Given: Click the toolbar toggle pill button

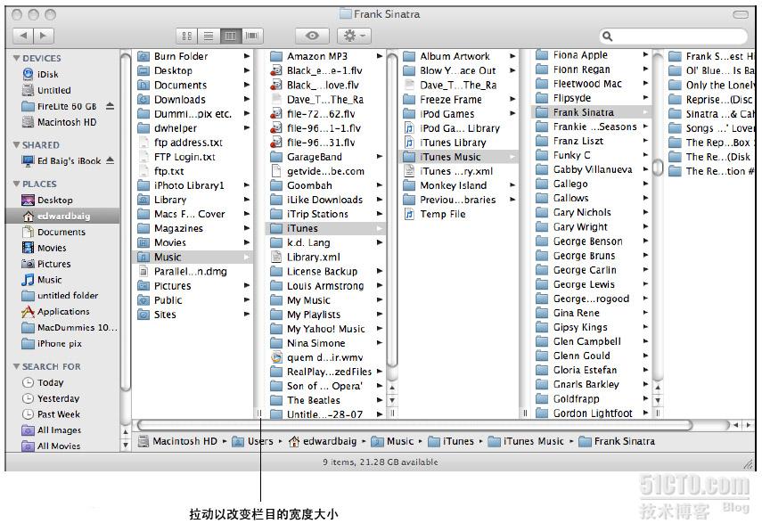Looking at the screenshot, I should (x=741, y=14).
